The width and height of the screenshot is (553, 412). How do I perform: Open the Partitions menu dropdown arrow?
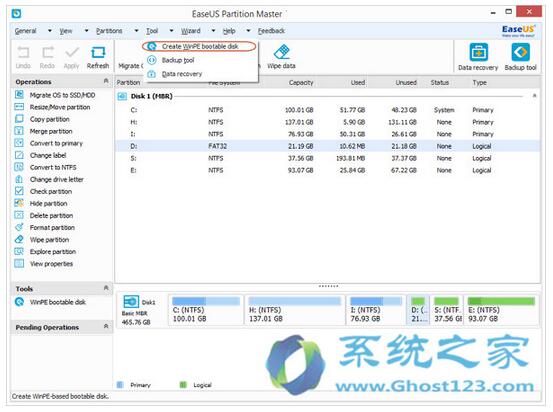coord(136,31)
